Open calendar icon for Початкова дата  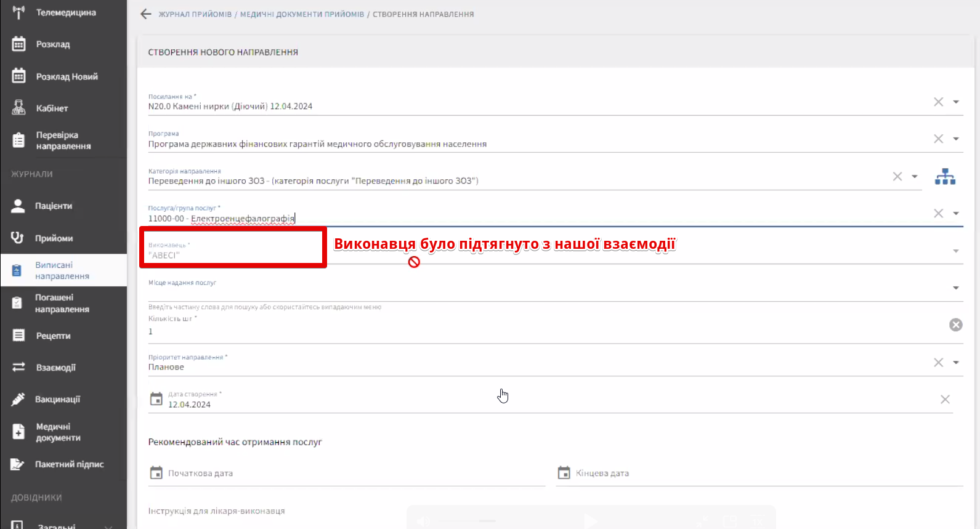click(156, 473)
